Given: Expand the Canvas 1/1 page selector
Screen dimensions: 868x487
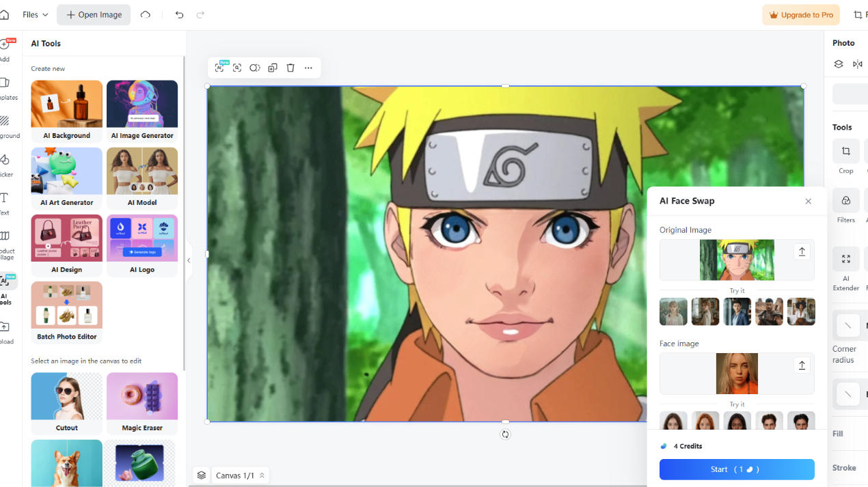Looking at the screenshot, I should [241, 475].
